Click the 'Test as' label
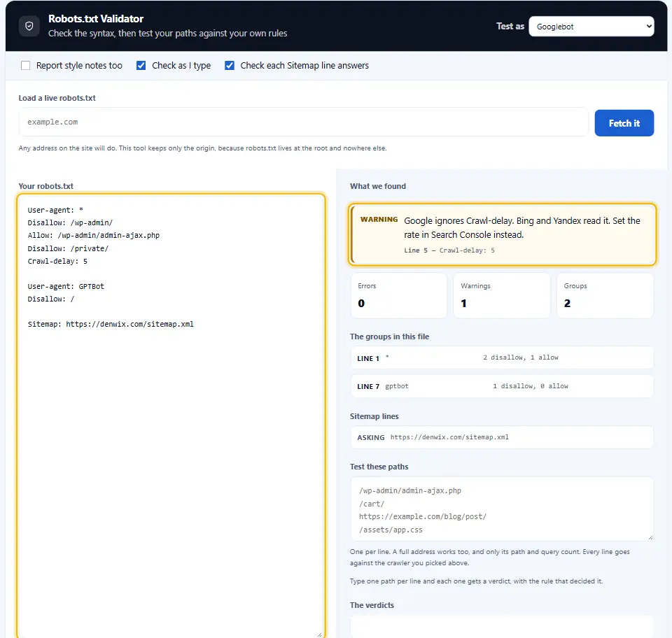 point(510,27)
